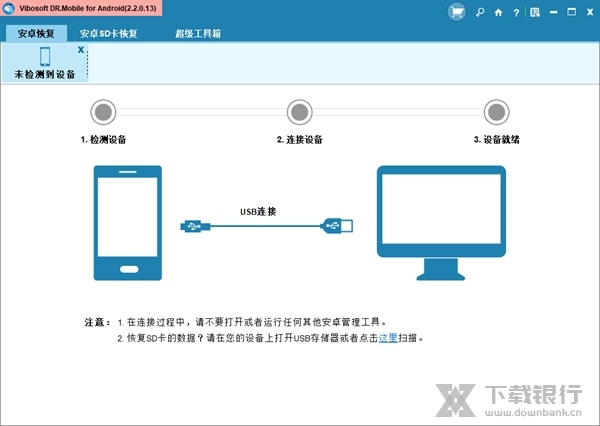Open the feedback log icon in the title bar
This screenshot has height=426, width=600.
coord(535,12)
